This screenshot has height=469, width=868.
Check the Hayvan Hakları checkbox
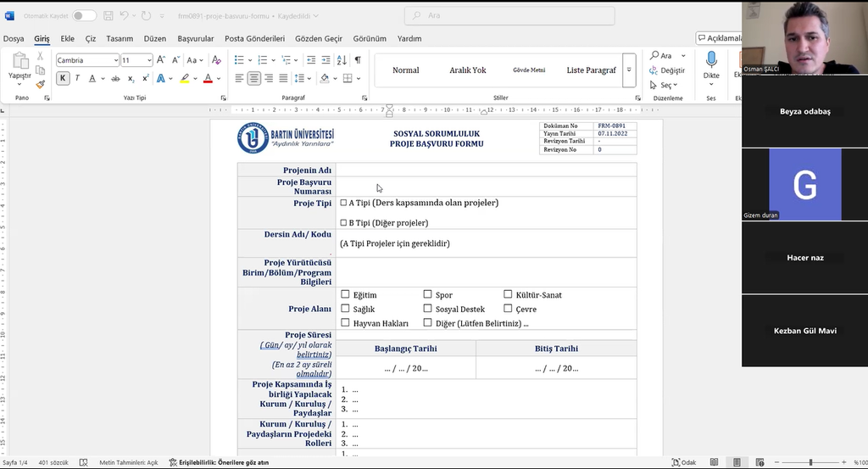coord(345,322)
